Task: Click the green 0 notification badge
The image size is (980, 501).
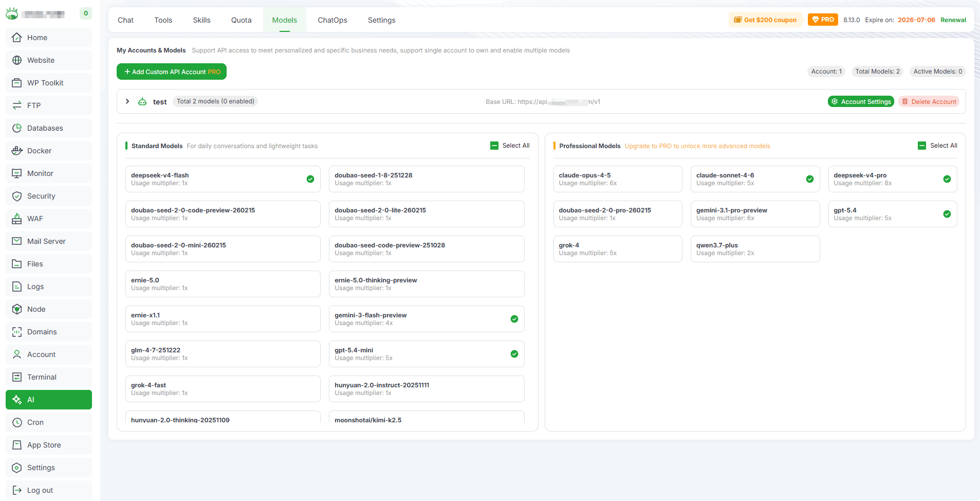Action: click(x=86, y=13)
